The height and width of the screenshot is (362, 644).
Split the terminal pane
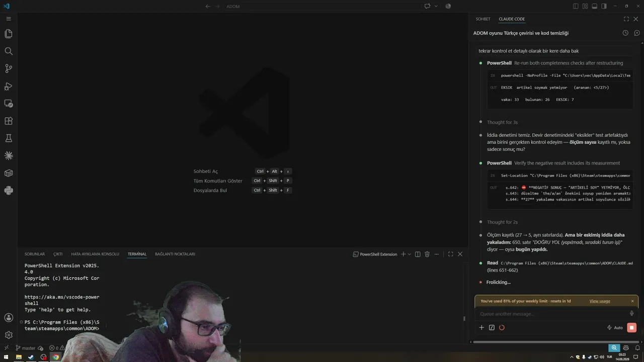pyautogui.click(x=417, y=254)
